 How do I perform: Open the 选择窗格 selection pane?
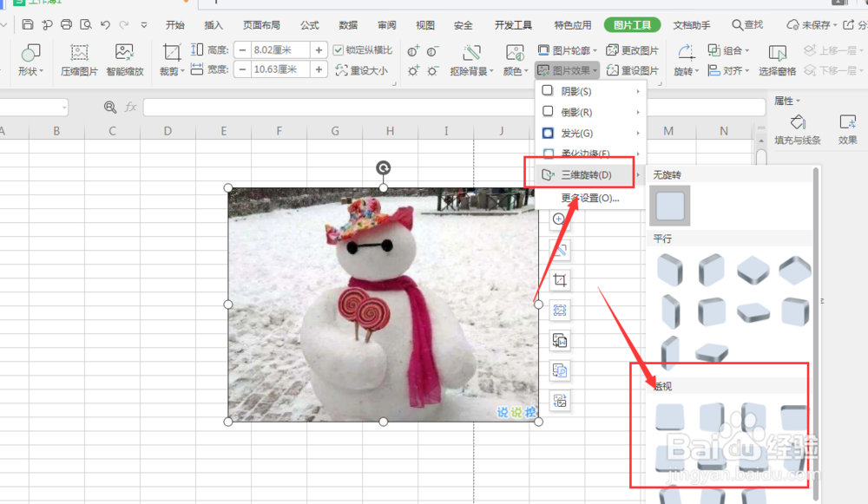[x=777, y=60]
